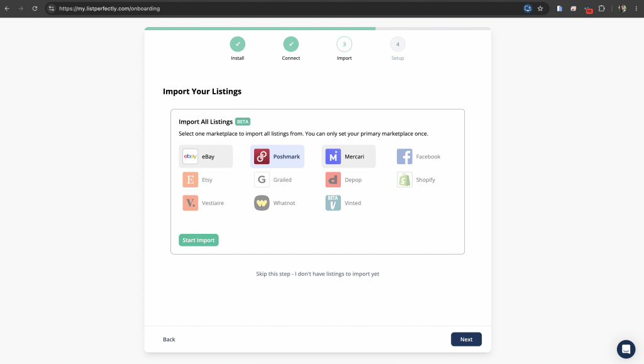
Task: Bookmark this page with the star
Action: 540,8
